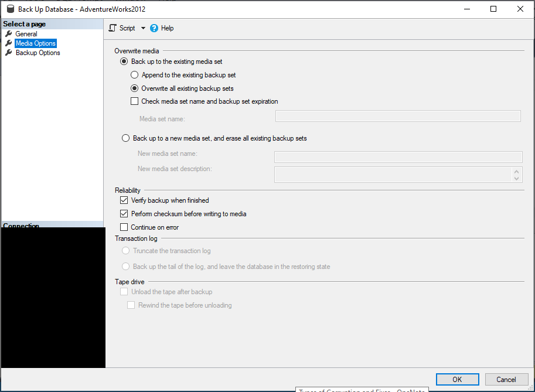Toggle Perform checksum before writing to media
This screenshot has width=535, height=392.
(124, 214)
